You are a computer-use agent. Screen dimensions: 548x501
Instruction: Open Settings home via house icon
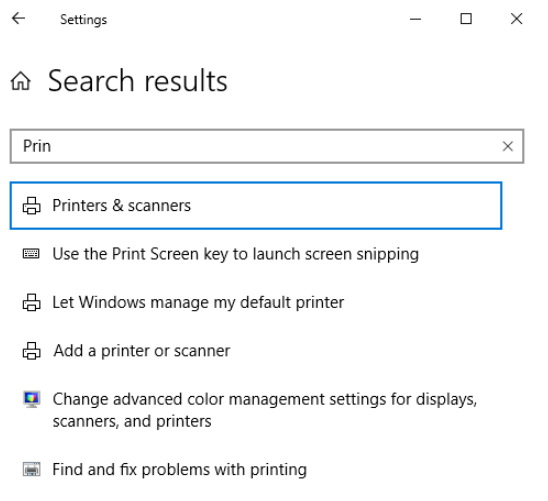(x=21, y=81)
